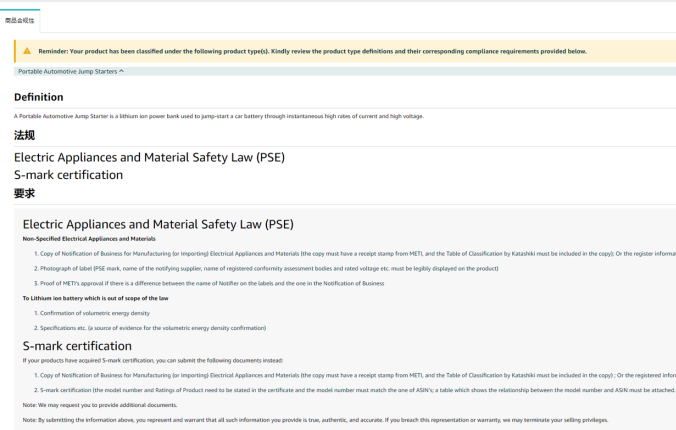Click the note about true, authentic information
This screenshot has width=676, height=430.
(315, 420)
